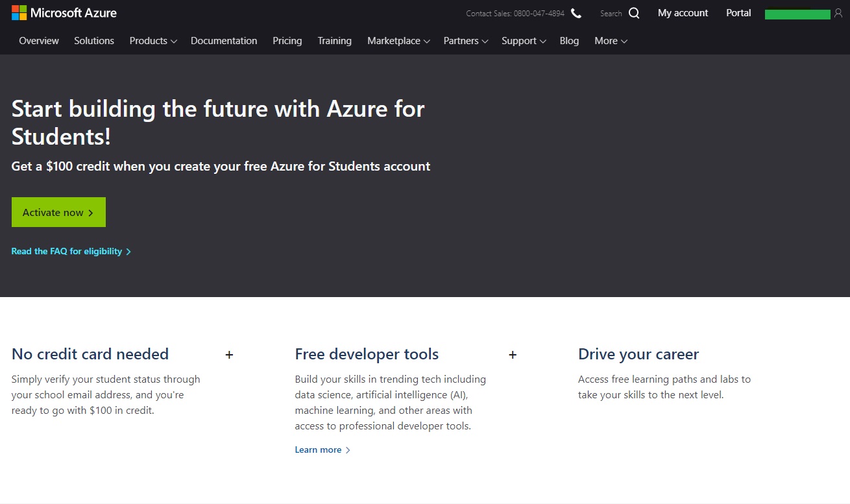Click the Search field in header

(611, 14)
